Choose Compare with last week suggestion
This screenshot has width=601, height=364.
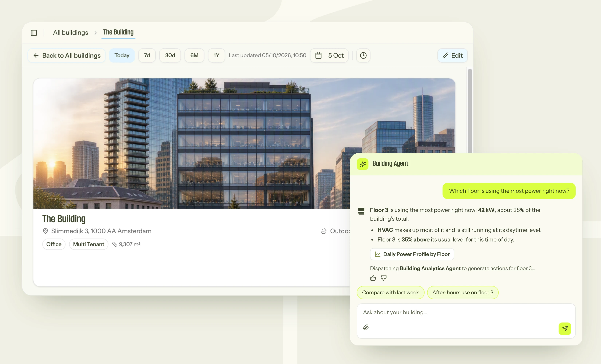click(x=390, y=292)
